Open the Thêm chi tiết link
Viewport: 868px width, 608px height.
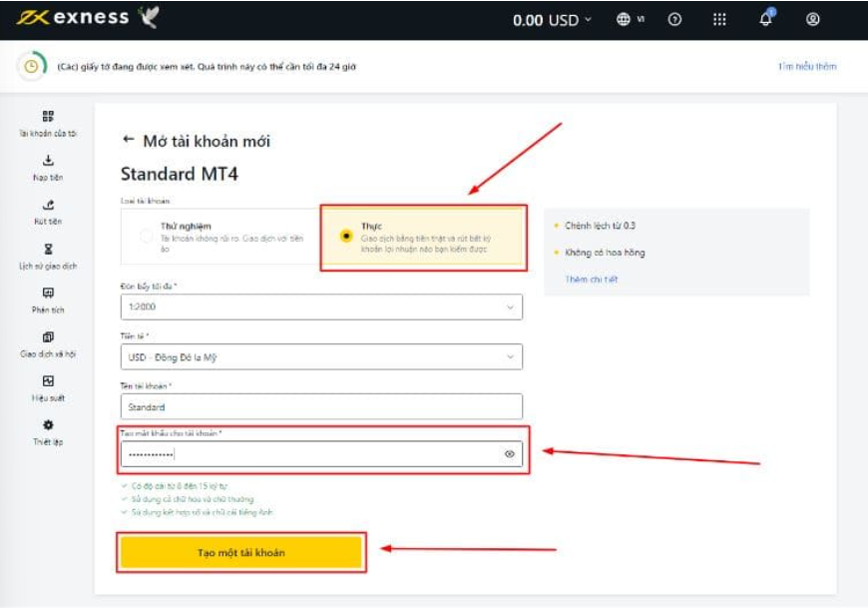point(592,280)
